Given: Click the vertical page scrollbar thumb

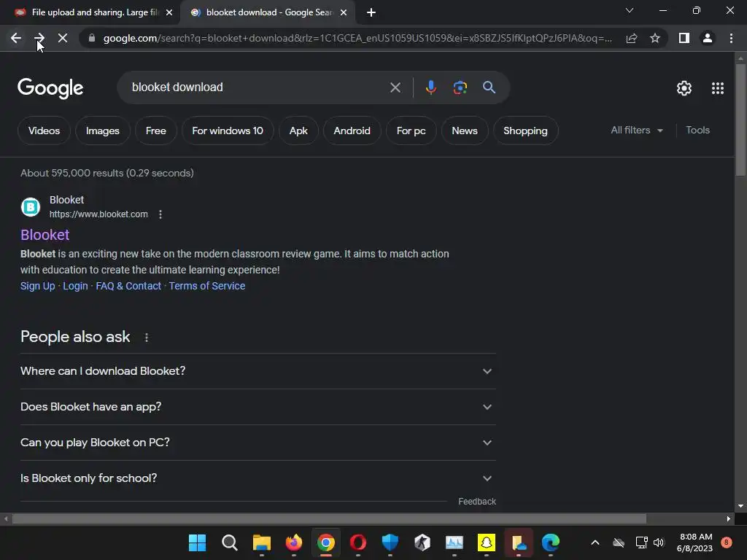Looking at the screenshot, I should point(740,119).
